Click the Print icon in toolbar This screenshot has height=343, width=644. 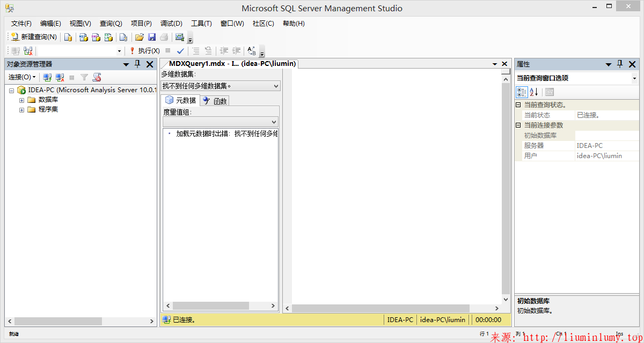[164, 37]
